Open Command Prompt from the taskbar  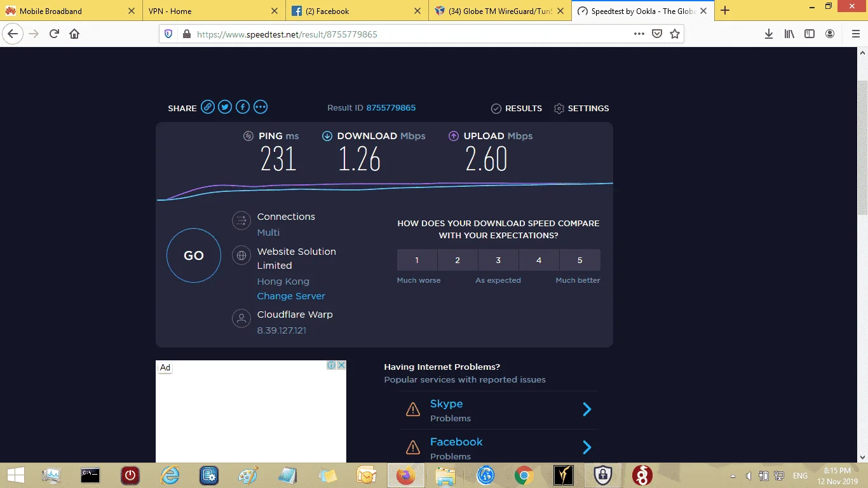click(x=90, y=475)
